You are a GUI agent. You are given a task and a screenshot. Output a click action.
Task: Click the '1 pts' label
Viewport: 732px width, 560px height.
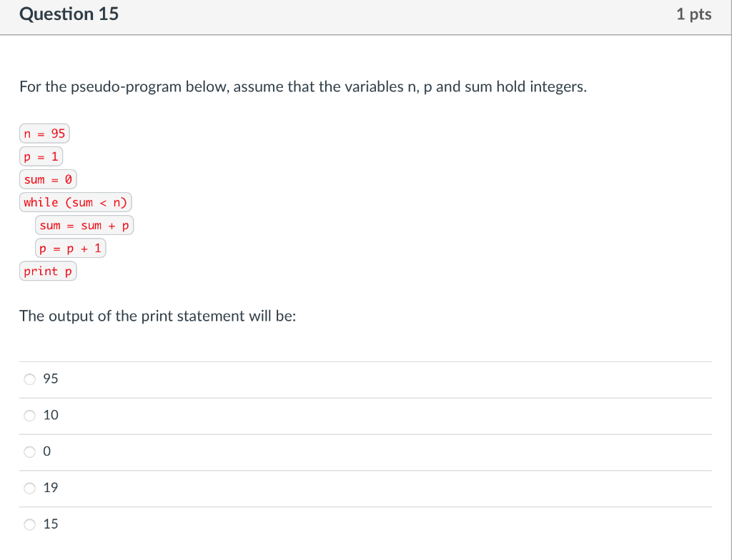[x=694, y=14]
